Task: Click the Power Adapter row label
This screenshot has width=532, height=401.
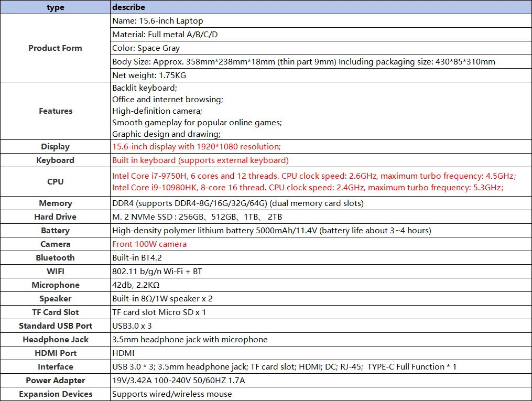Action: click(56, 381)
